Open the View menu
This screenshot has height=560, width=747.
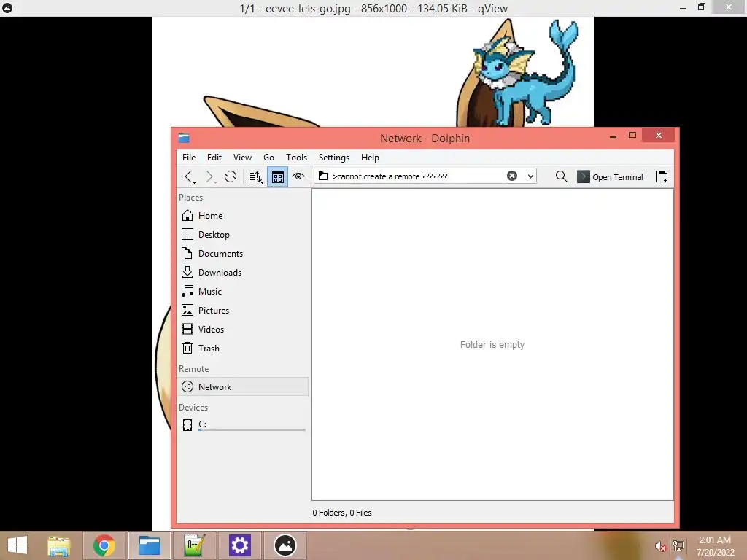tap(242, 157)
